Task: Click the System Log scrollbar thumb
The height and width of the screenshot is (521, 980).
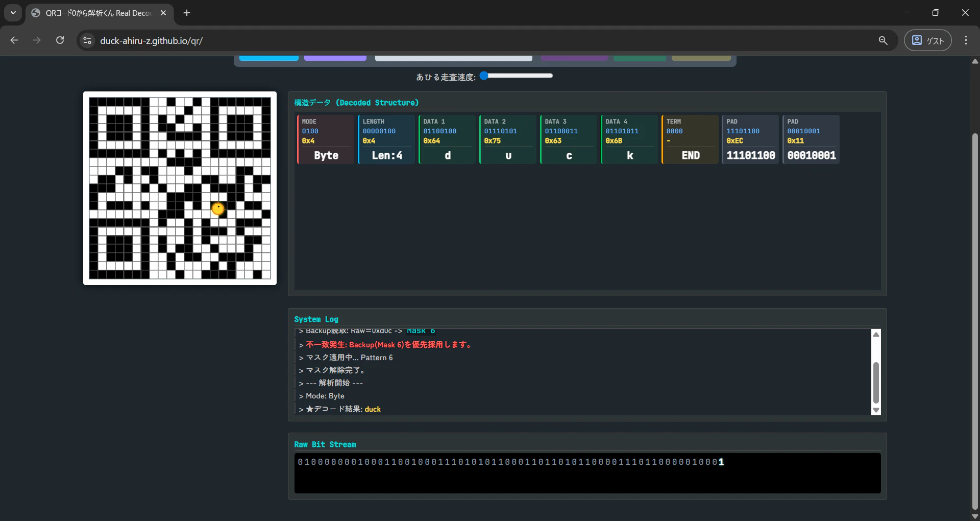Action: coord(876,383)
